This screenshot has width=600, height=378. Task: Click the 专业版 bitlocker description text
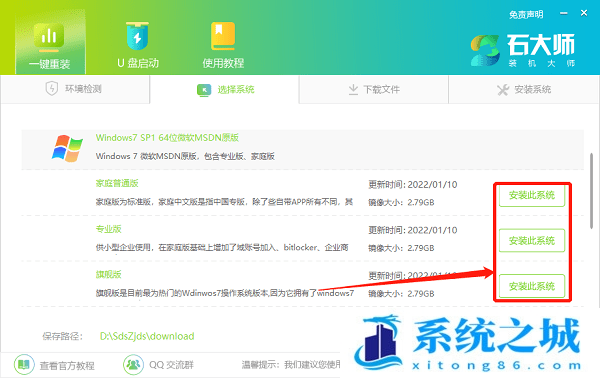click(x=222, y=248)
